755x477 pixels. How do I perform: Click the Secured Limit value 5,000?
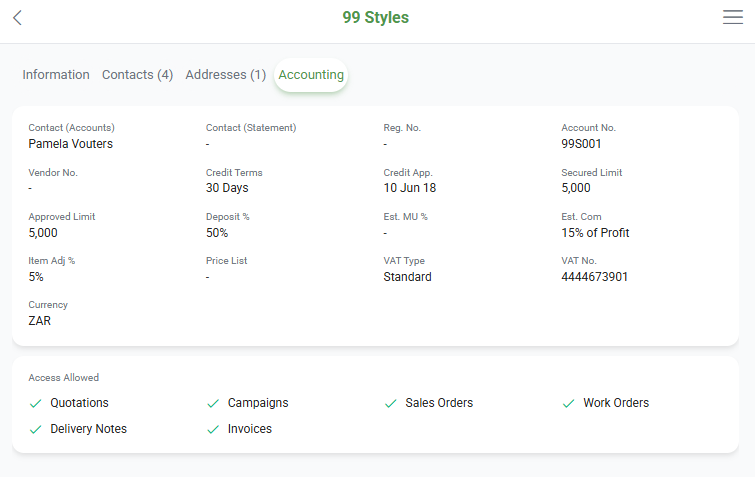(x=576, y=188)
